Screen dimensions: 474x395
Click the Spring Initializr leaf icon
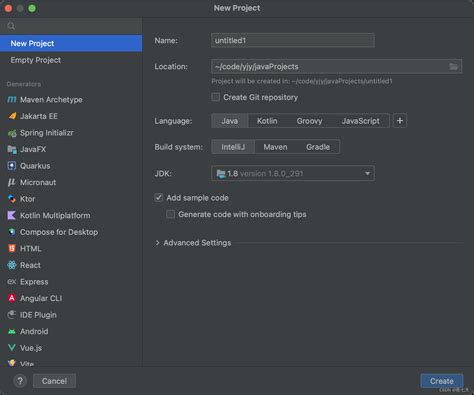[x=12, y=133]
